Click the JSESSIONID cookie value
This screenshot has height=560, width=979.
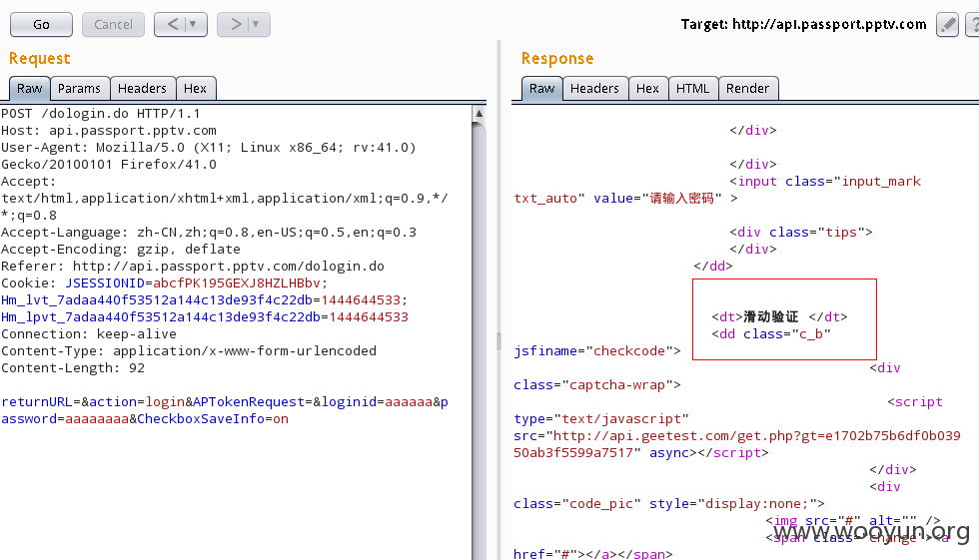[236, 283]
